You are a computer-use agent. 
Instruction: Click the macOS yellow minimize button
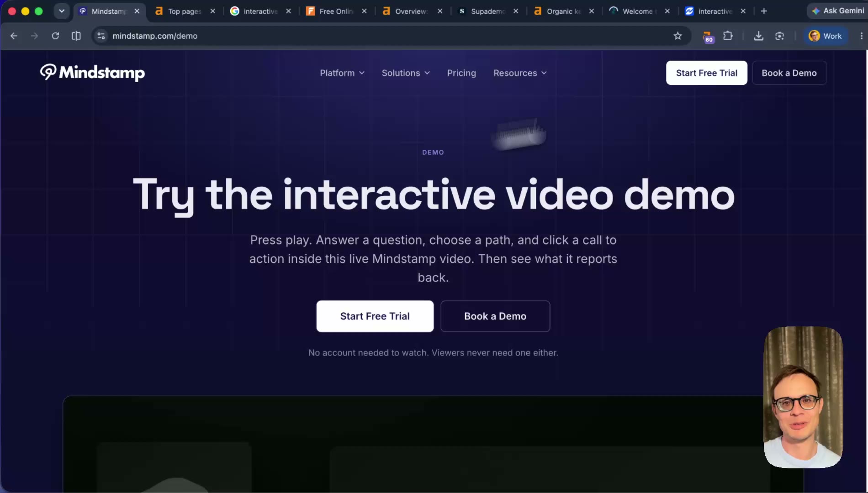[x=25, y=11]
